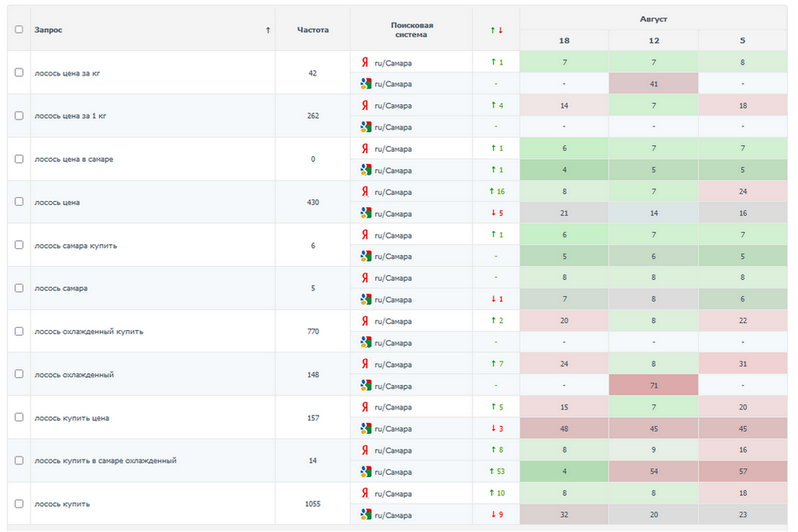Toggle the select-all checkbox in the table header
This screenshot has width=798, height=532.
pos(19,30)
